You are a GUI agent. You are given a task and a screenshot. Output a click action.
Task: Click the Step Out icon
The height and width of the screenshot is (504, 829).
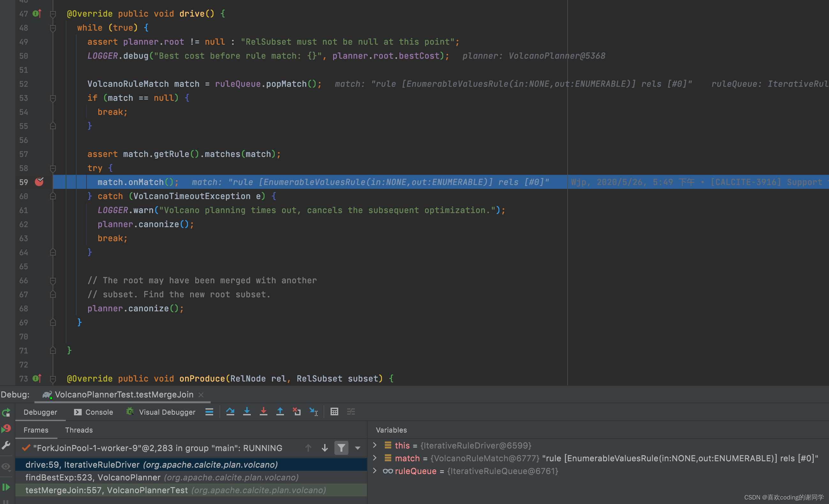pos(280,411)
